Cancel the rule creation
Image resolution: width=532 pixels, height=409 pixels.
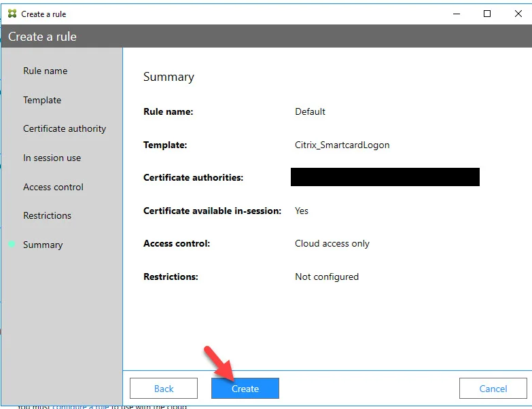pyautogui.click(x=493, y=389)
